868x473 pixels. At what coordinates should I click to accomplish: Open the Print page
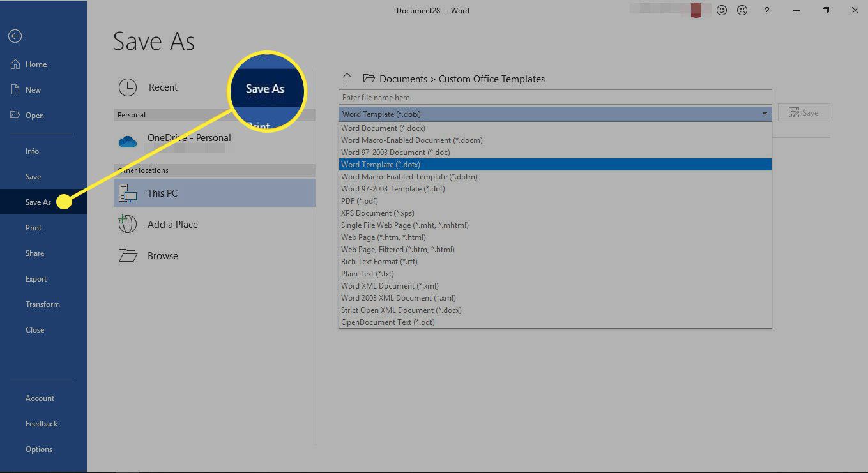43,228
